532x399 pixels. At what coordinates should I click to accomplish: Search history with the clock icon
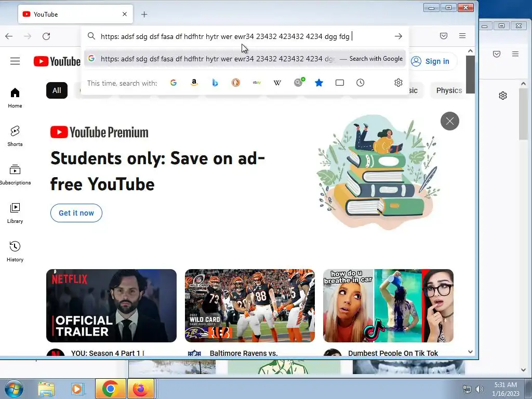point(361,83)
